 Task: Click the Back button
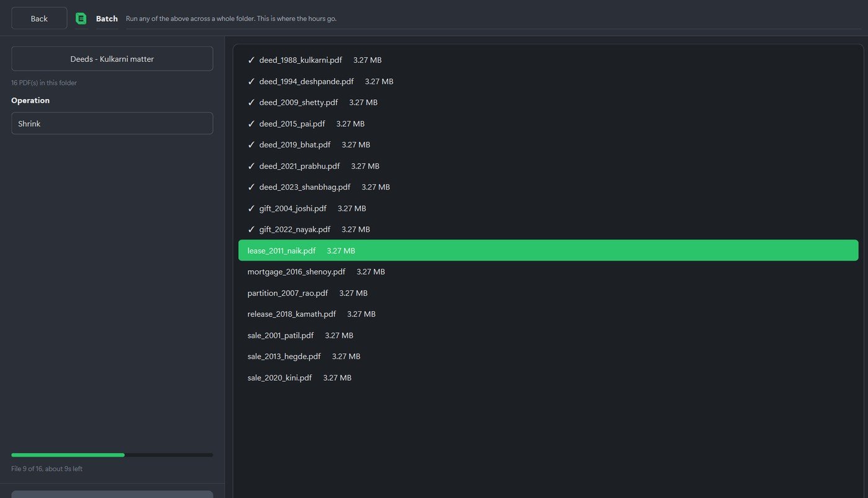(39, 18)
